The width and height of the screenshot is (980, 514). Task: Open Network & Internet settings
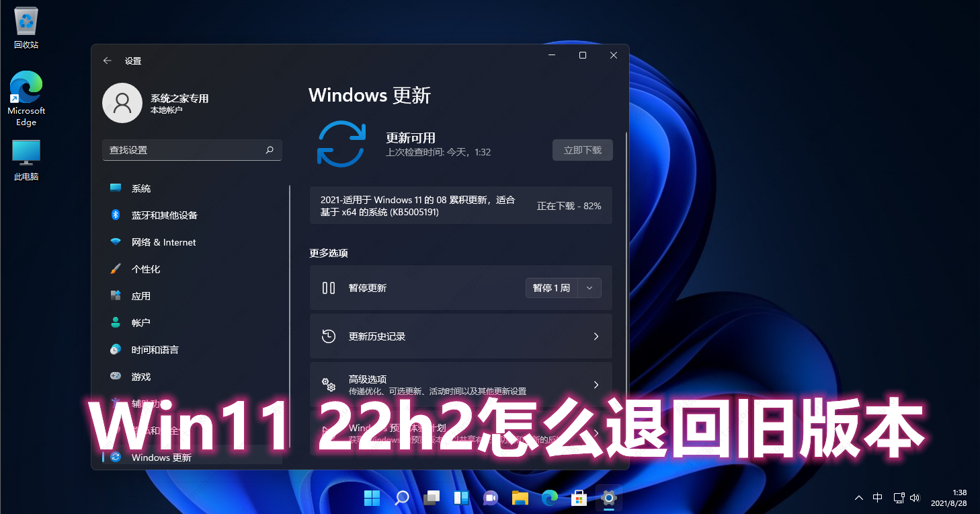(x=163, y=242)
